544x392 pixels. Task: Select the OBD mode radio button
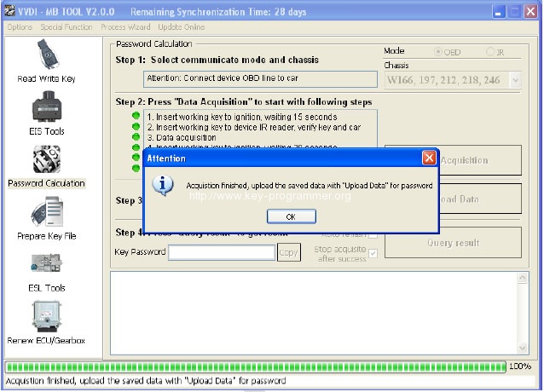(439, 52)
